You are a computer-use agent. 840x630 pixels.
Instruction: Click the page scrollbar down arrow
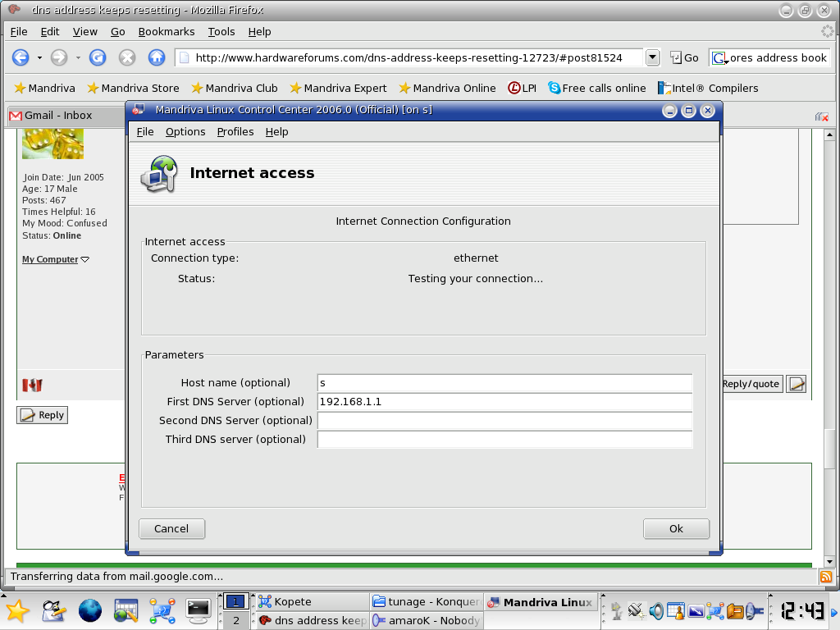pyautogui.click(x=829, y=562)
